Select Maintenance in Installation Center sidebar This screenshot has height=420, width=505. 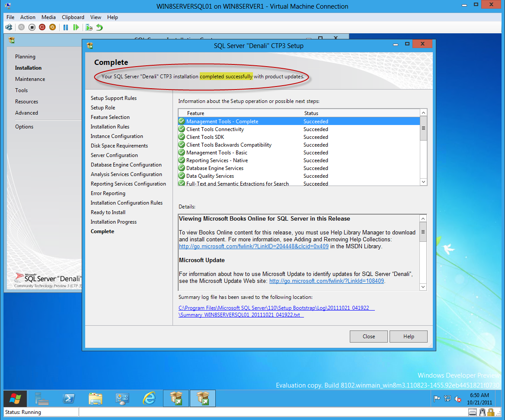click(x=30, y=79)
